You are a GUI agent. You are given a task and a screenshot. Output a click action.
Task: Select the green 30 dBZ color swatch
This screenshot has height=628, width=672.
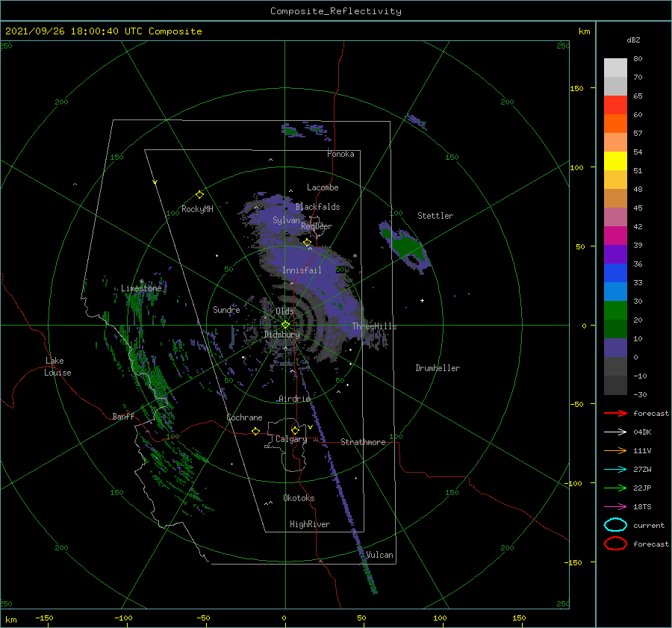coord(615,310)
